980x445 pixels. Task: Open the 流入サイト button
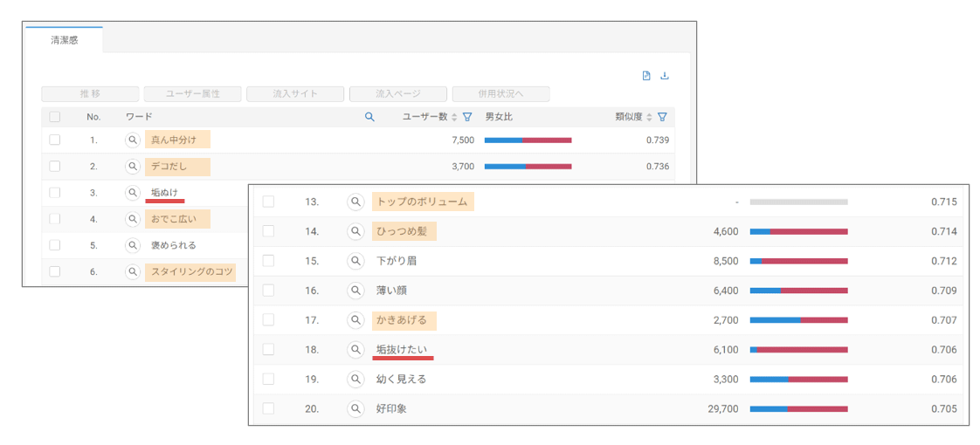(295, 93)
